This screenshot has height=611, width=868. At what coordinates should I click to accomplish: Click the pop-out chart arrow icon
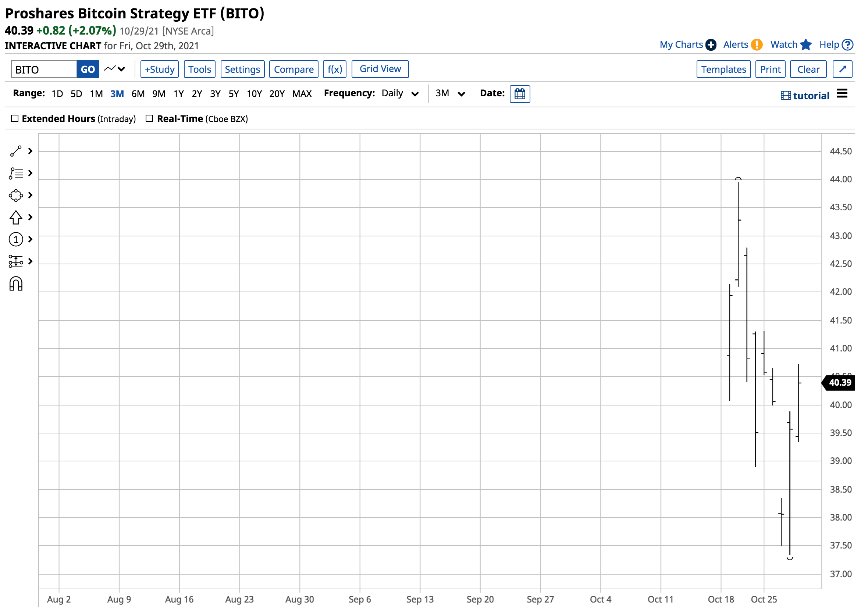[843, 69]
